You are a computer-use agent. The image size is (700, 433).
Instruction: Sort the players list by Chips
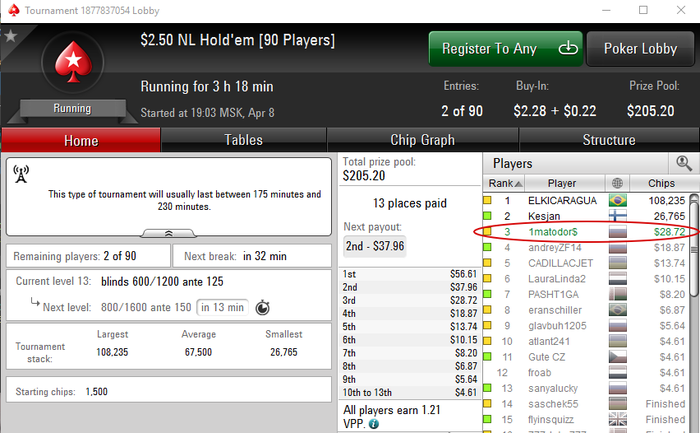tap(662, 183)
